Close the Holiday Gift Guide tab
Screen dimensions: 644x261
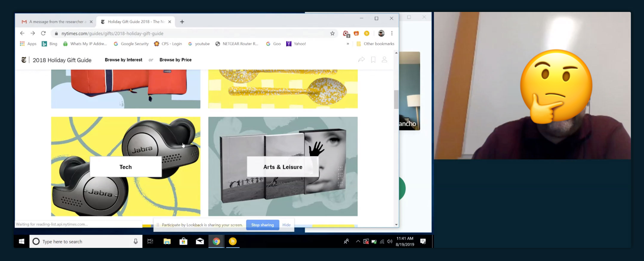(x=170, y=22)
